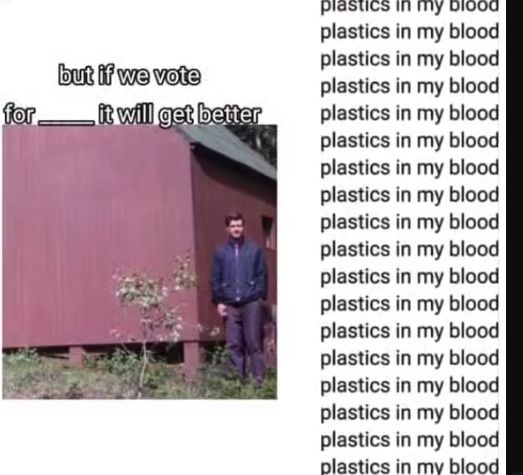Click the "it will get better" caption text
523x475 pixels.
point(179,114)
